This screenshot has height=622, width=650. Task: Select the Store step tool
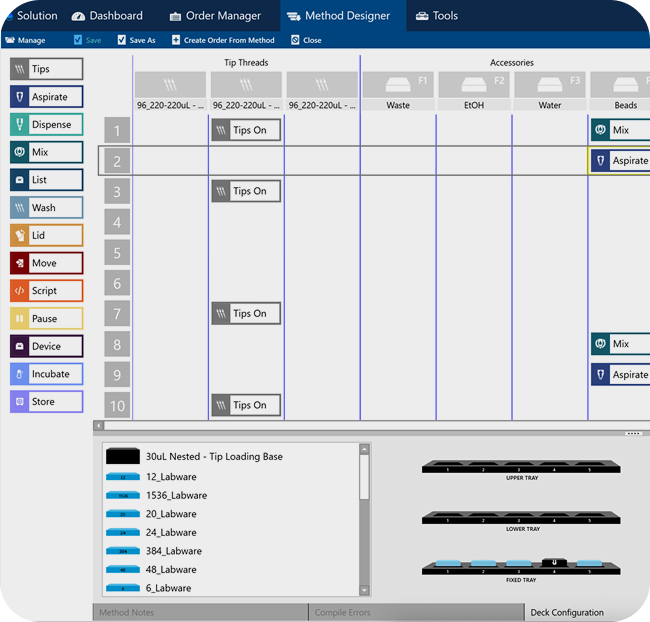tap(46, 402)
